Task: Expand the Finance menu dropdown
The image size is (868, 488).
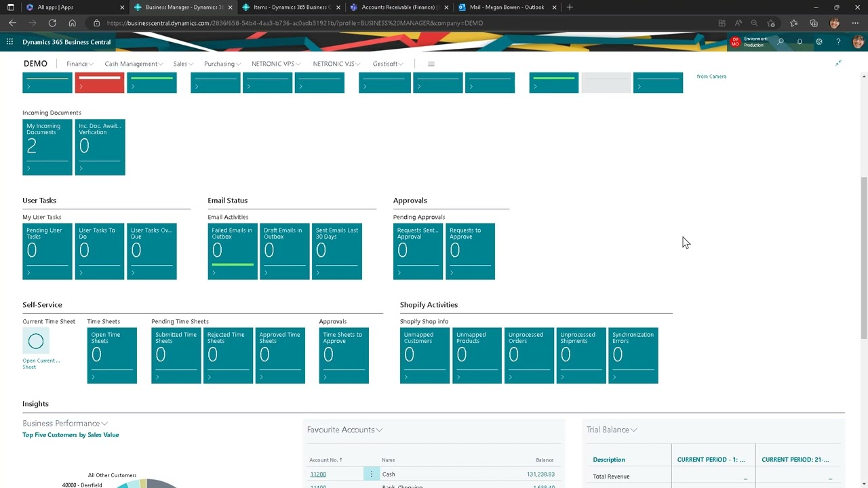Action: click(x=79, y=64)
